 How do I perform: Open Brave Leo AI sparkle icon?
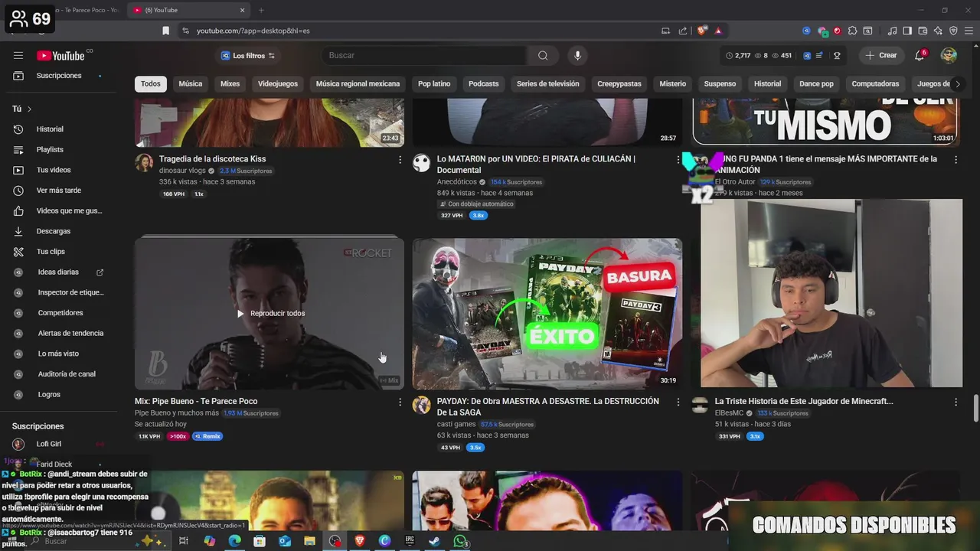tap(938, 31)
